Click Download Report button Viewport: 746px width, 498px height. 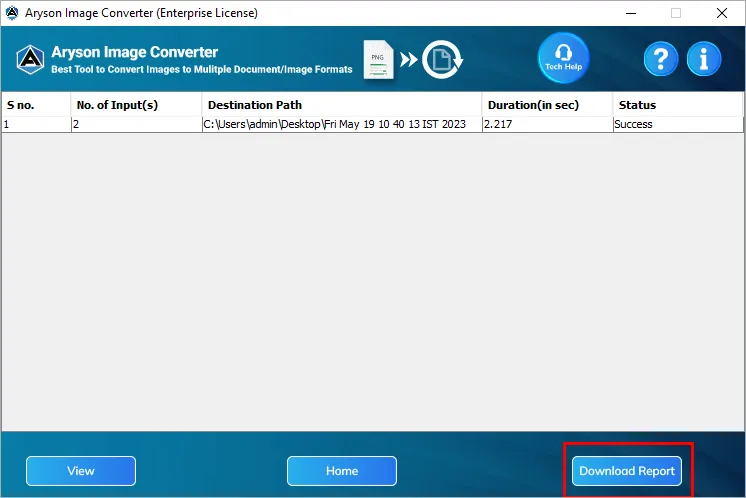click(627, 471)
